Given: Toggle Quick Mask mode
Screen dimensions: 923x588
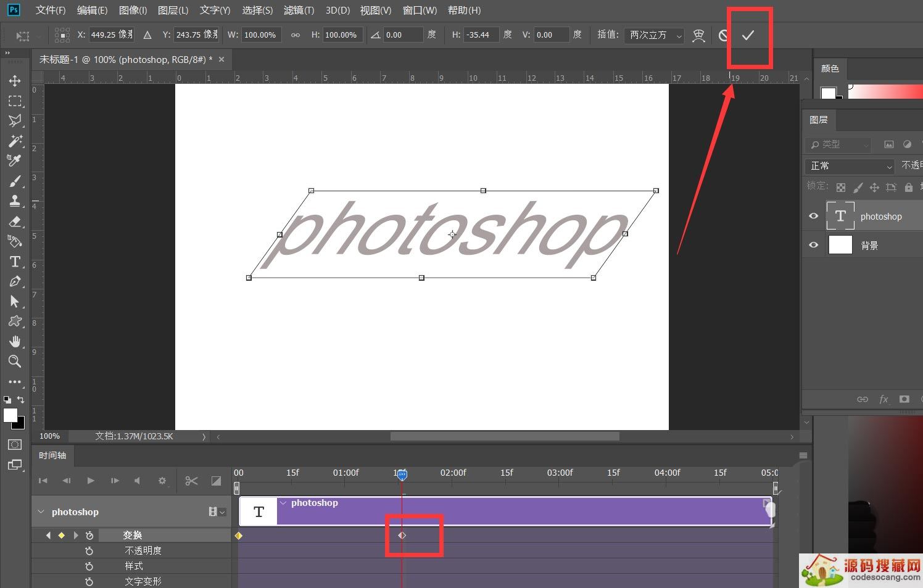Looking at the screenshot, I should (15, 444).
